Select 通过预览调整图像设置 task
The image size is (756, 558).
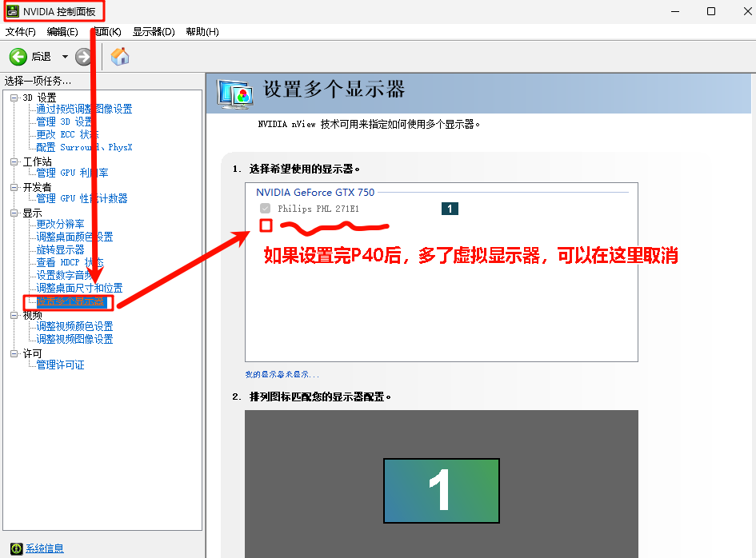pyautogui.click(x=84, y=109)
